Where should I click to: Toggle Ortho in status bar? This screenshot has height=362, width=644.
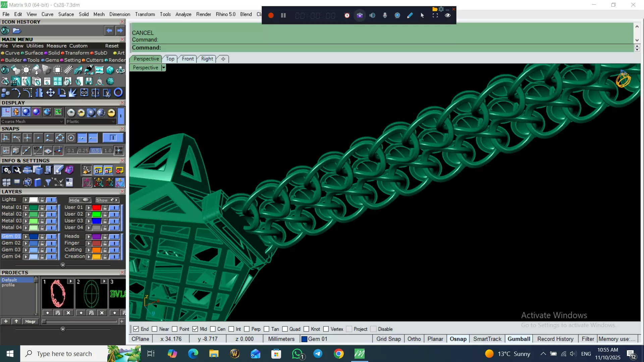[414, 339]
